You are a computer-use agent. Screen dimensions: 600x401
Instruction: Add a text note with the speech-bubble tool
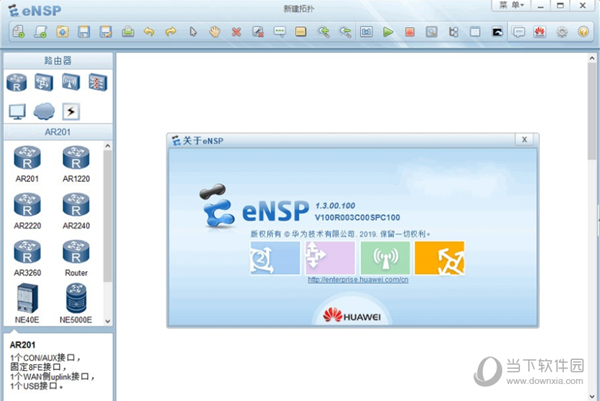[x=280, y=31]
